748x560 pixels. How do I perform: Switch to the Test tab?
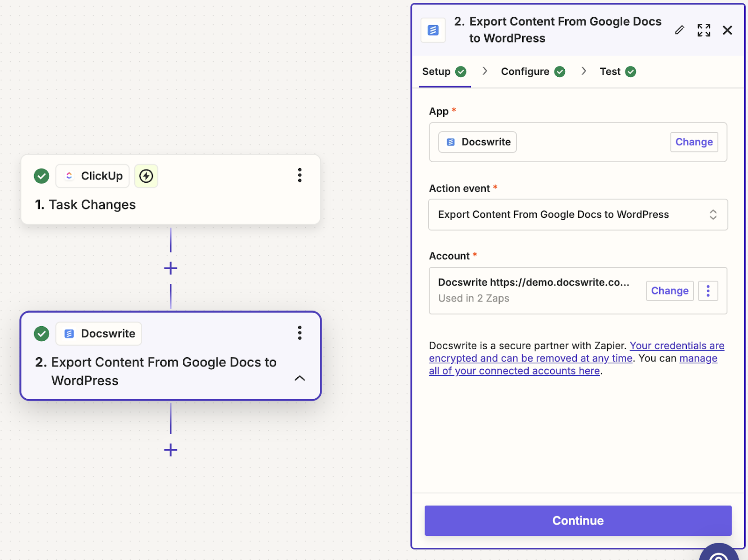tap(618, 72)
